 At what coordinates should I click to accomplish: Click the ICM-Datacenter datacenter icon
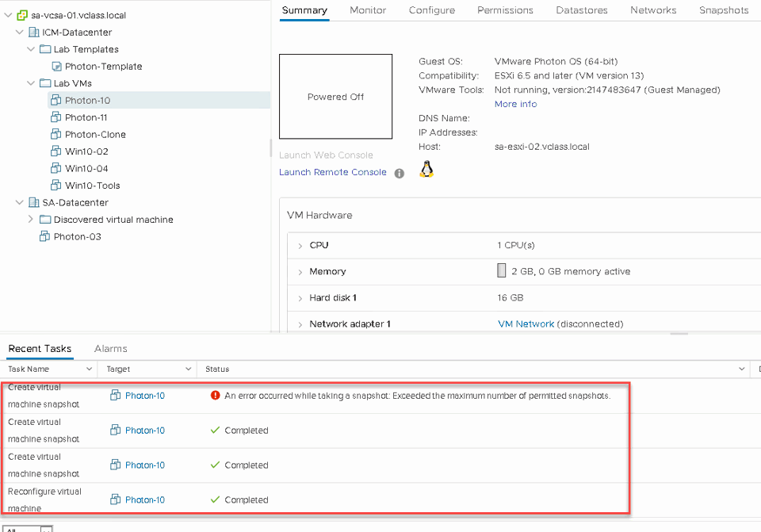click(x=34, y=32)
